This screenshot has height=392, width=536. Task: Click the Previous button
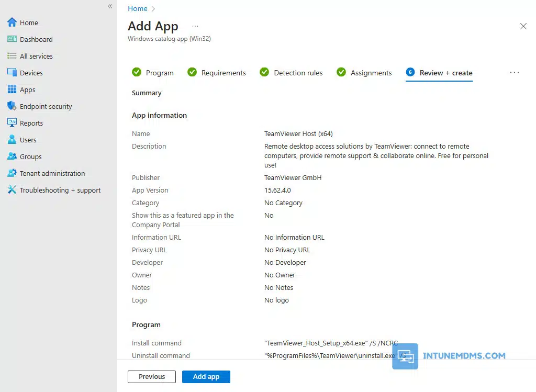152,377
